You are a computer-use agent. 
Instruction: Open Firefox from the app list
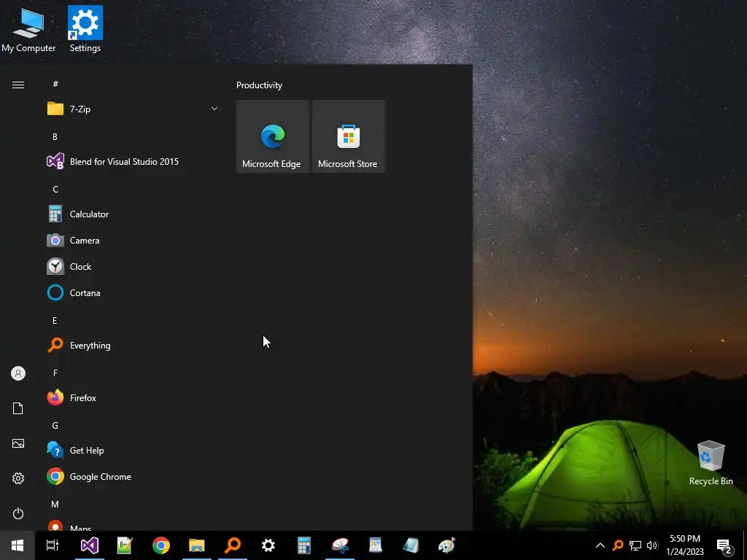click(133, 397)
